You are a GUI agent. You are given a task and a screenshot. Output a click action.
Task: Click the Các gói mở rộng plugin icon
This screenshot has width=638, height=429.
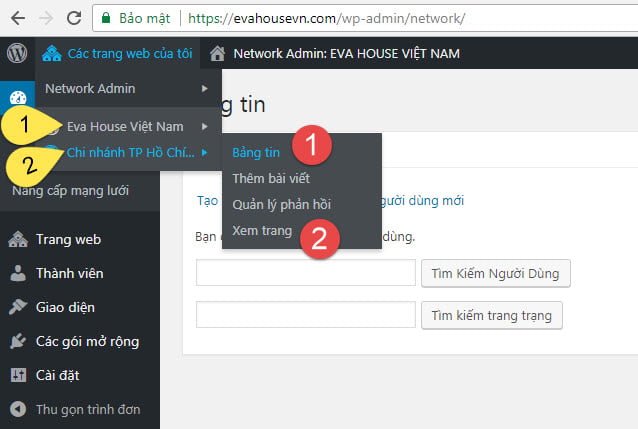pos(17,341)
